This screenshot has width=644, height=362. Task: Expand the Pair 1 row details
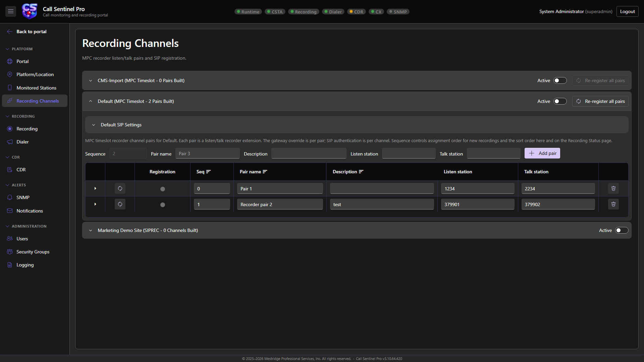click(95, 188)
